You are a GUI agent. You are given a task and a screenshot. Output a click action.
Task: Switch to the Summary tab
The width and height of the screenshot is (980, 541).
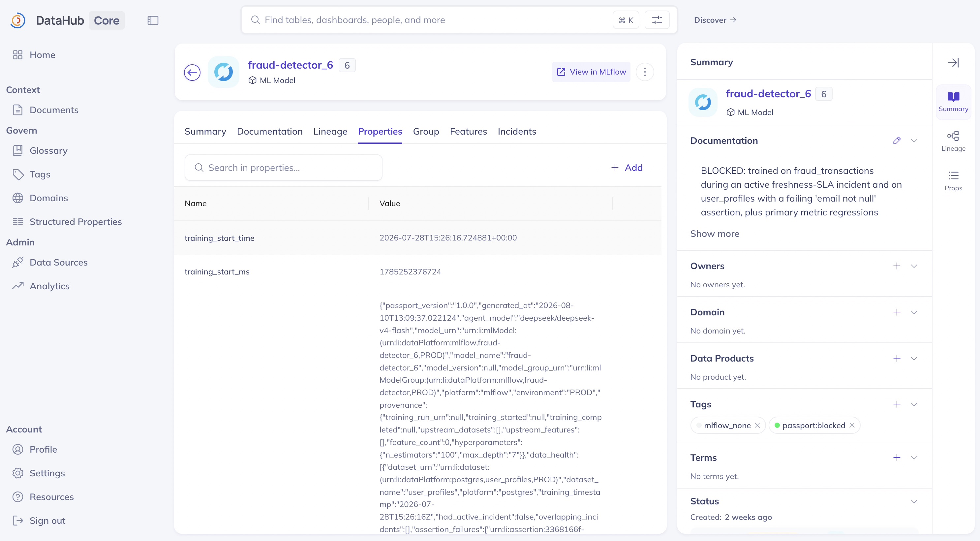[x=205, y=131]
